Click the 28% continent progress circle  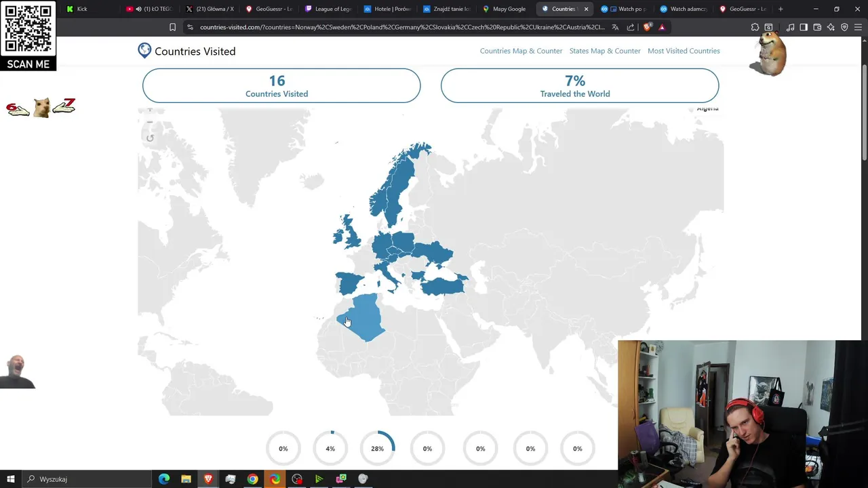pyautogui.click(x=377, y=448)
